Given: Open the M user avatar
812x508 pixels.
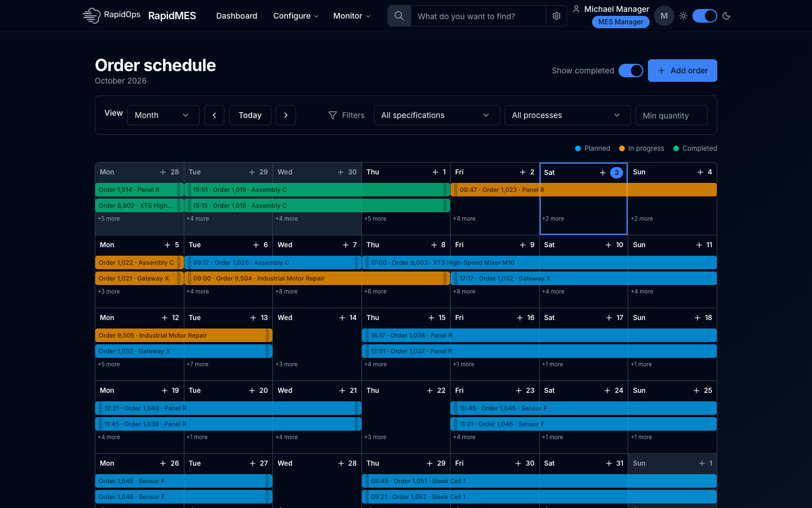Looking at the screenshot, I should click(x=664, y=16).
